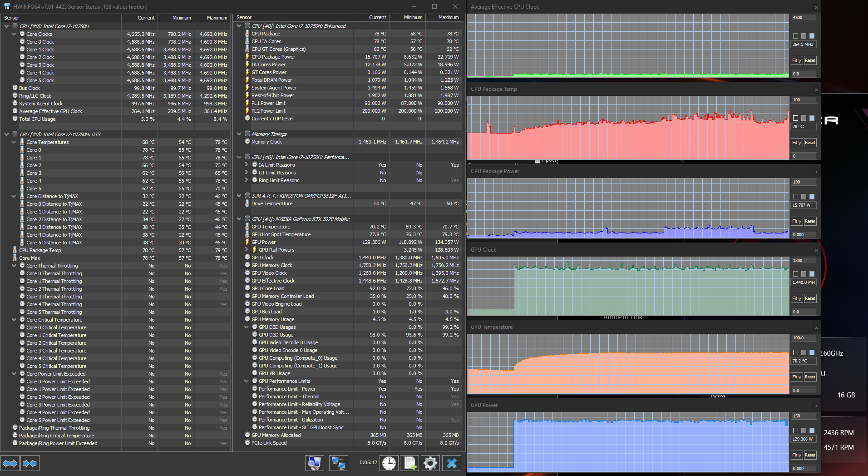This screenshot has width=868, height=476.
Task: Click the left pane Current column header
Action: coord(139,18)
